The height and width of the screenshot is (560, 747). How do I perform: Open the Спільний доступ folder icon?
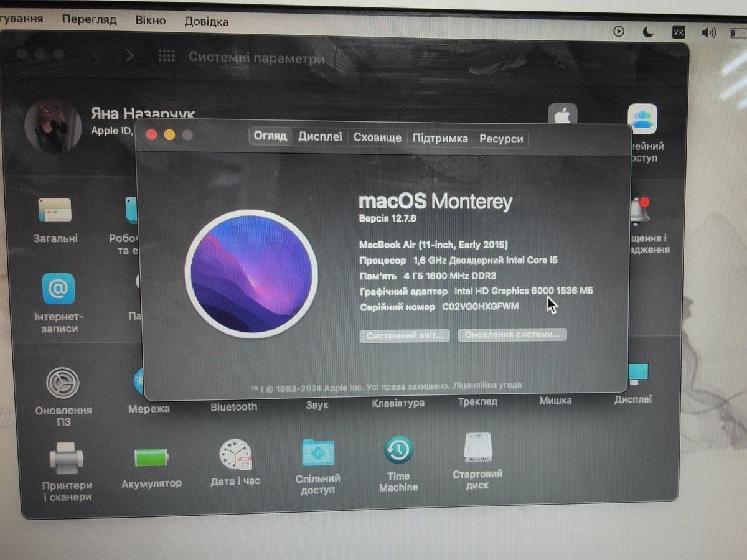point(317,453)
